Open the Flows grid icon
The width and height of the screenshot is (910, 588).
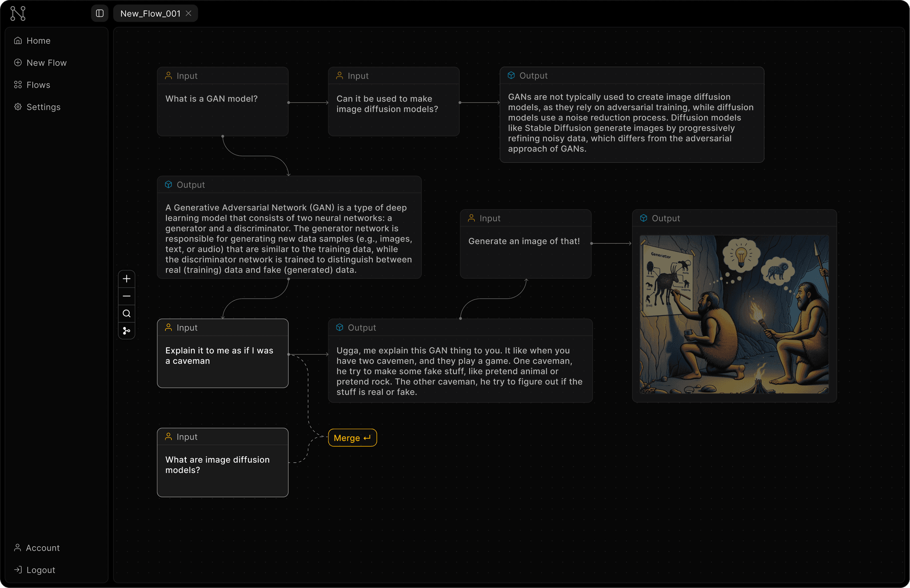[x=18, y=85]
